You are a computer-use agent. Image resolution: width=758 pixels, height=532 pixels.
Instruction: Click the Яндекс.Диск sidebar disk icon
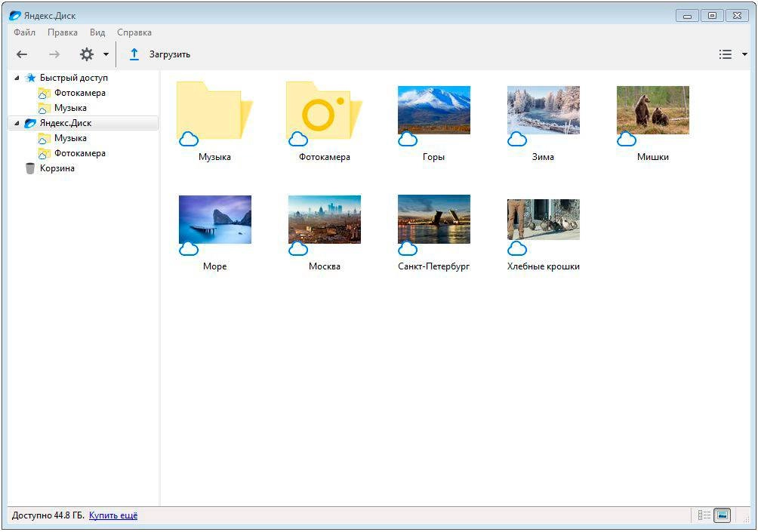click(30, 123)
